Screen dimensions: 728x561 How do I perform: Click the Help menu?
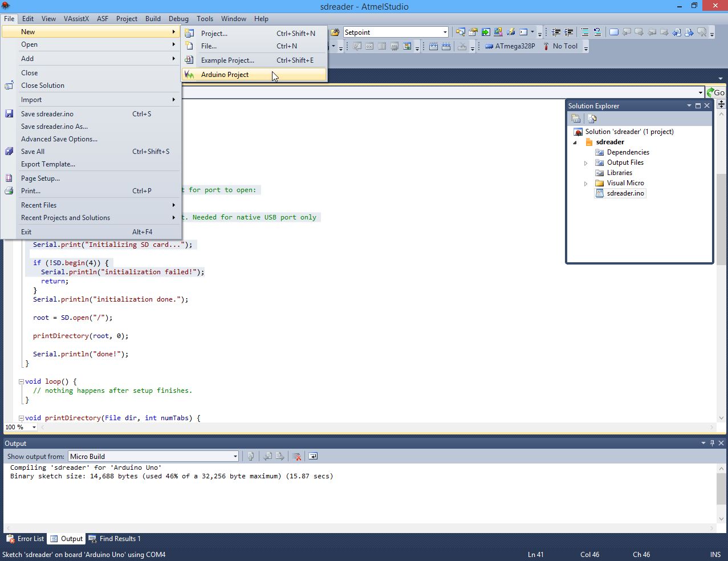point(261,18)
